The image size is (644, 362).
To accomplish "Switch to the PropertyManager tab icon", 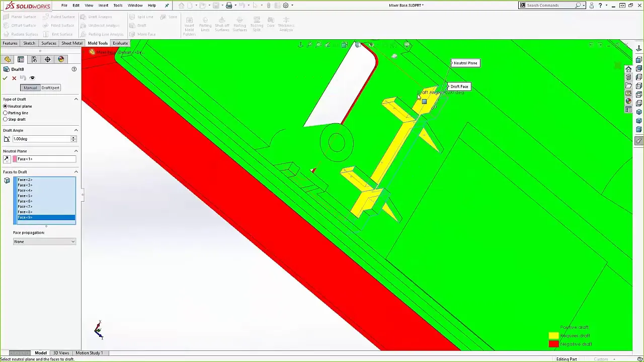I will click(x=21, y=59).
